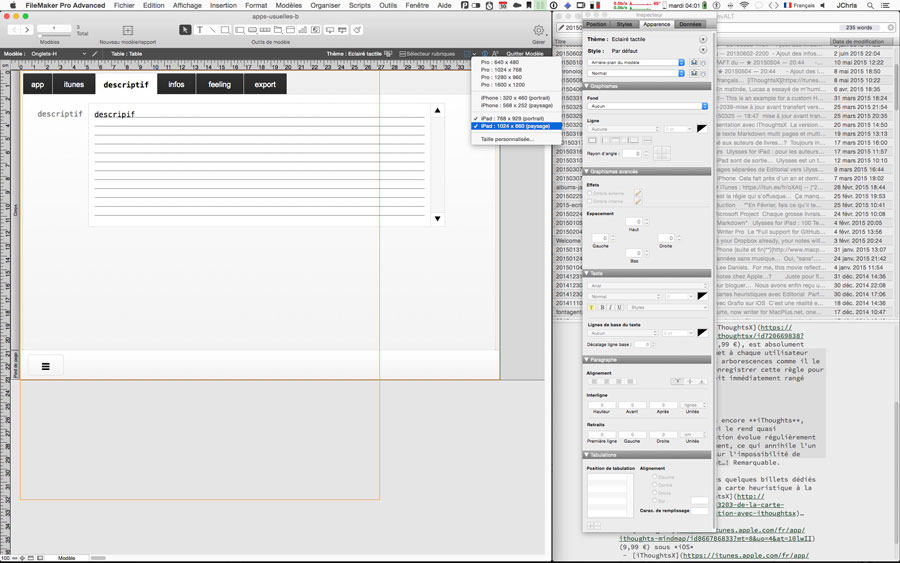Image resolution: width=900 pixels, height=563 pixels.
Task: Click the baseline color swatch
Action: [x=702, y=333]
